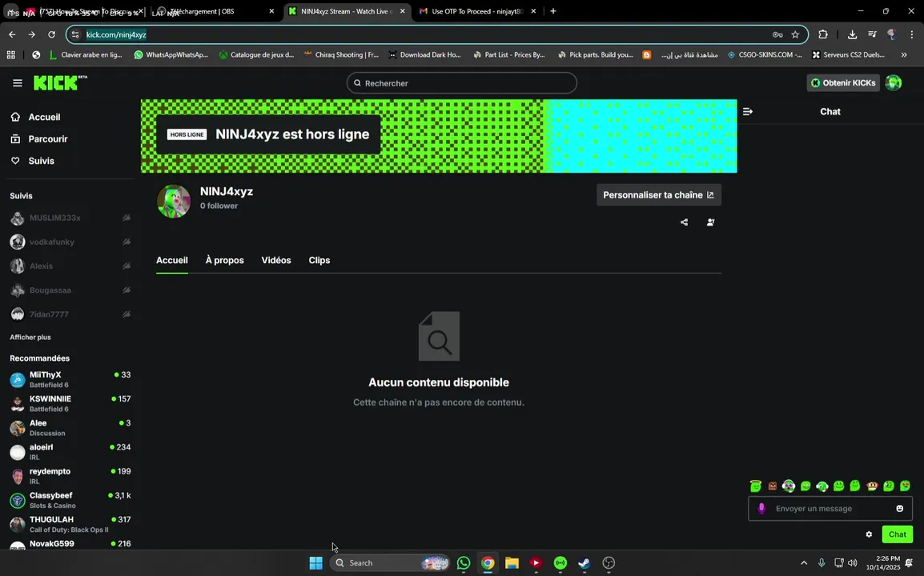The height and width of the screenshot is (576, 924).
Task: Click Personnaliser ta chaîne button
Action: (658, 195)
